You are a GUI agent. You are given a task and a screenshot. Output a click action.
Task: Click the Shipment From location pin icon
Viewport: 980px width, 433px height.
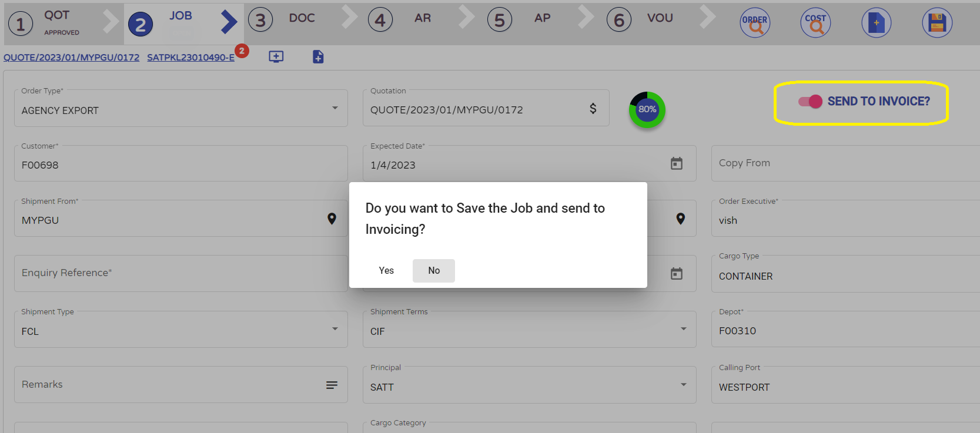pyautogui.click(x=332, y=219)
